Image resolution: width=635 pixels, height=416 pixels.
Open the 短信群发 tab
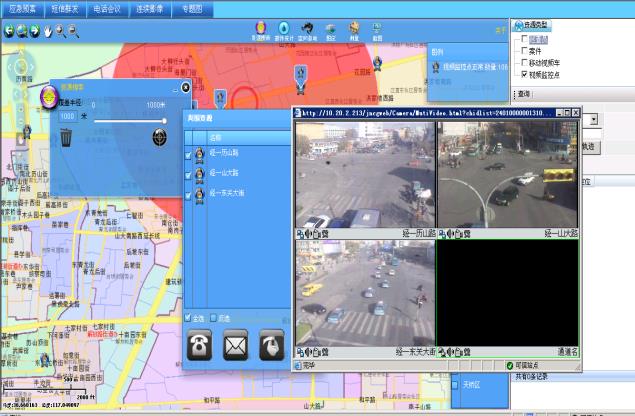(65, 9)
